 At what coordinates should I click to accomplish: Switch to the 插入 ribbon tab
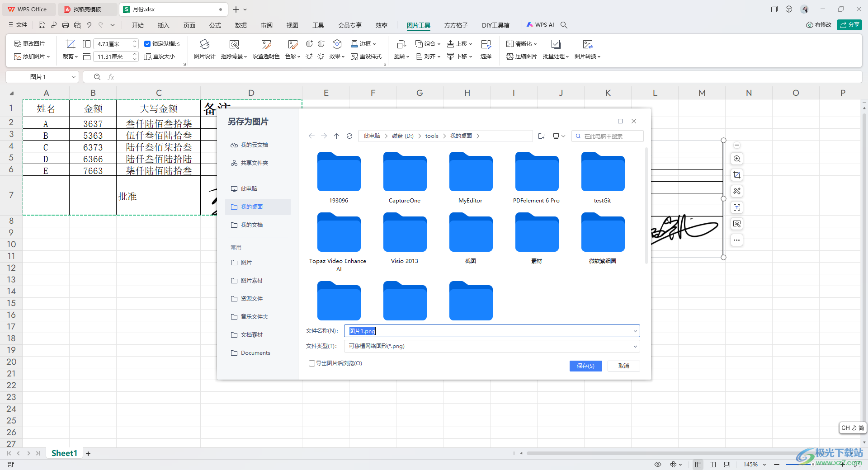point(163,25)
